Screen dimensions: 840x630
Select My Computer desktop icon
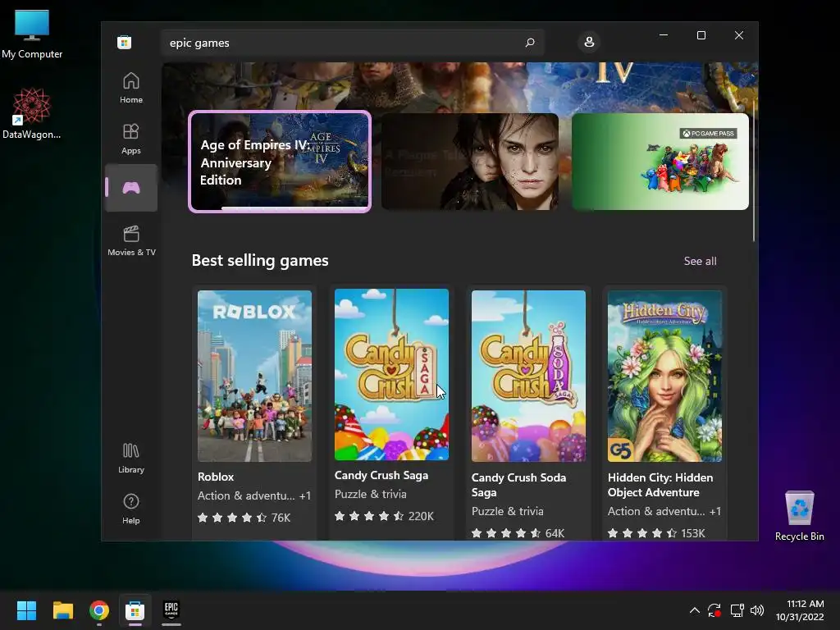click(x=32, y=34)
